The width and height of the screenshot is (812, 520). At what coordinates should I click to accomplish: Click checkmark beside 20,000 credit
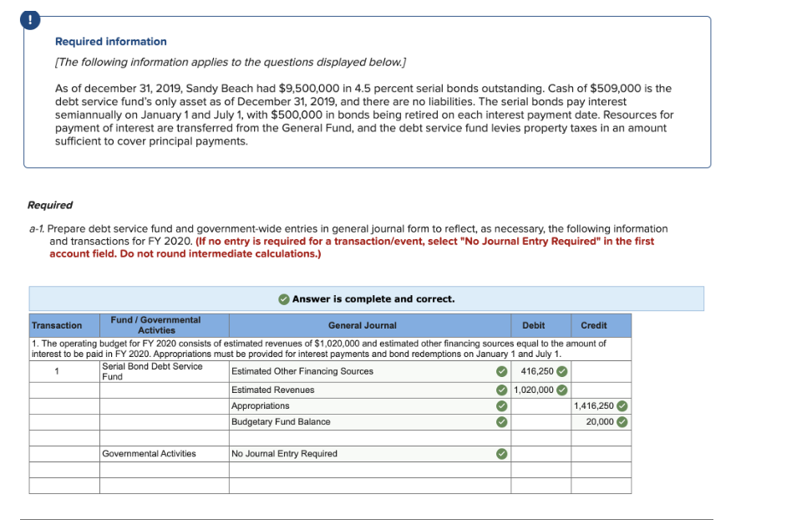click(621, 421)
